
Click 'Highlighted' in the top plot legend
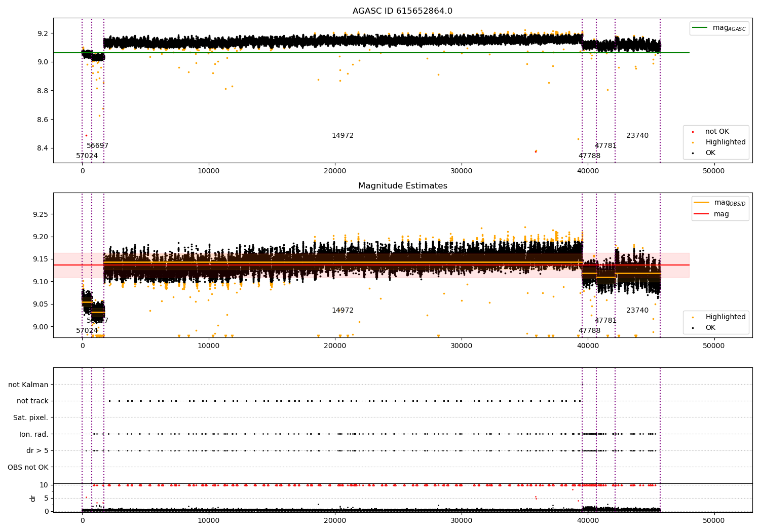coord(725,142)
